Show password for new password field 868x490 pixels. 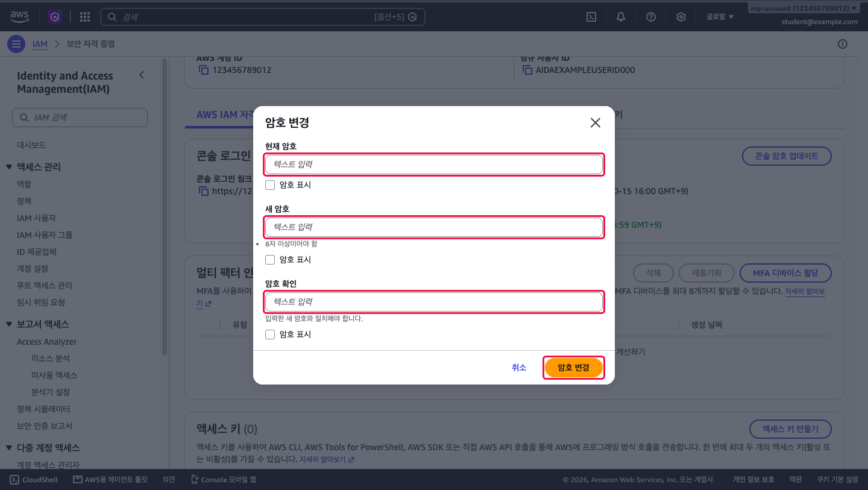tap(270, 260)
